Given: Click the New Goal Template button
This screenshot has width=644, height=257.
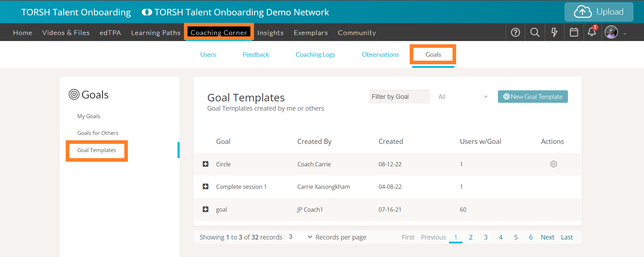Looking at the screenshot, I should [x=533, y=97].
